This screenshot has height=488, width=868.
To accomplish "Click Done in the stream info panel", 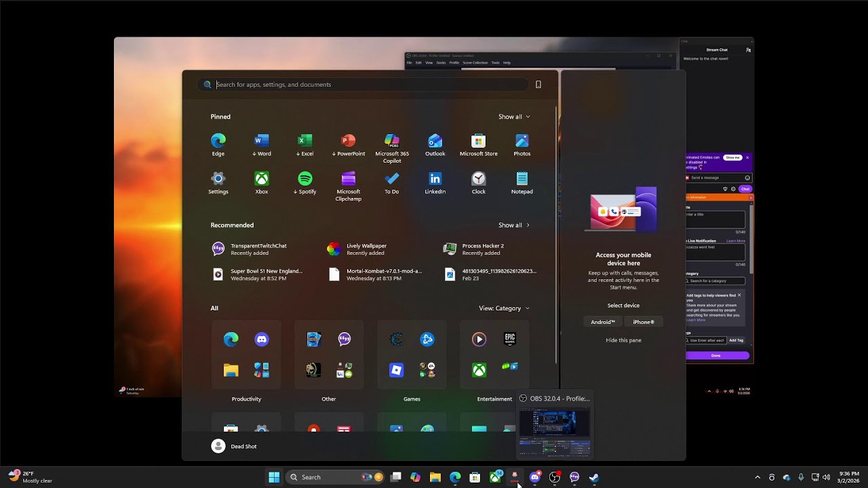I will 716,355.
